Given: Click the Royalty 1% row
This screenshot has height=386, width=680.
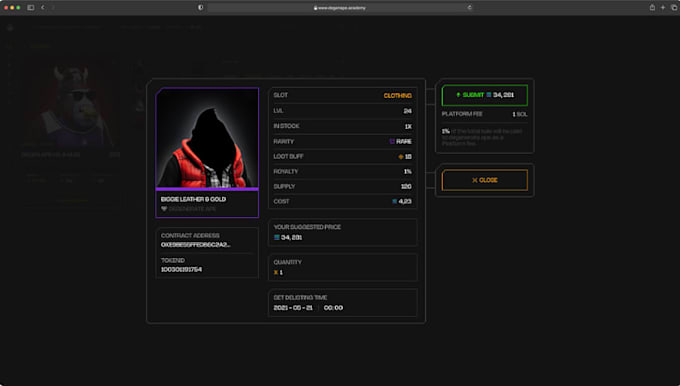Looking at the screenshot, I should pos(343,171).
